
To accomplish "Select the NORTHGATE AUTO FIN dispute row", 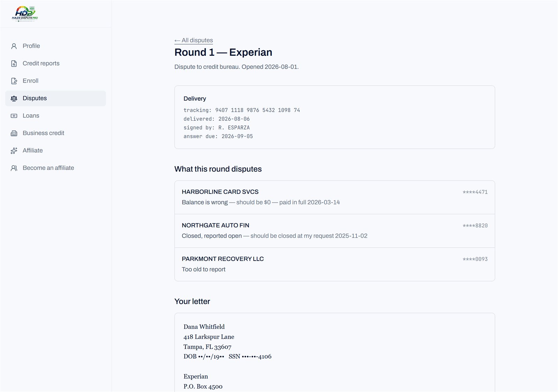I will pyautogui.click(x=334, y=231).
